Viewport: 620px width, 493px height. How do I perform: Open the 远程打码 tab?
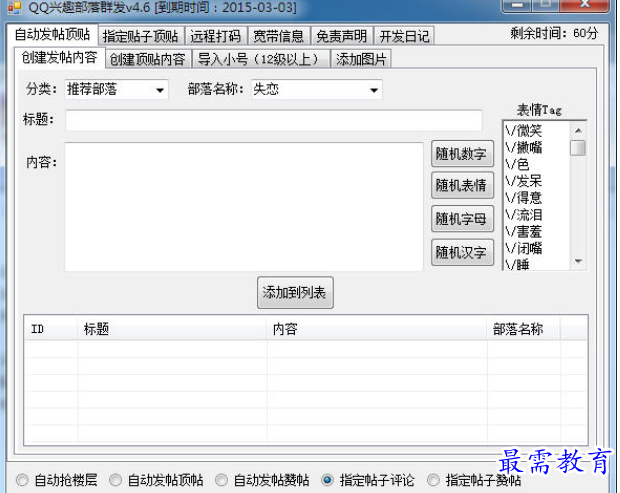[215, 36]
